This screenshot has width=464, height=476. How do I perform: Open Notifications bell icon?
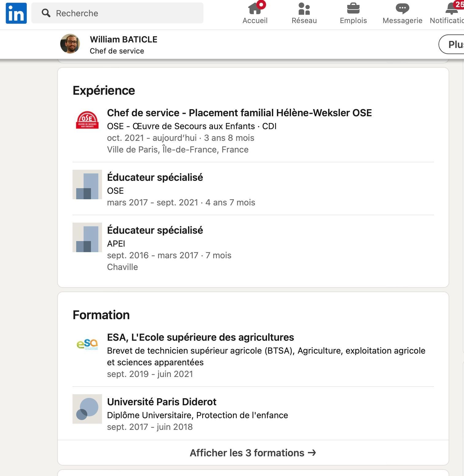(x=451, y=9)
